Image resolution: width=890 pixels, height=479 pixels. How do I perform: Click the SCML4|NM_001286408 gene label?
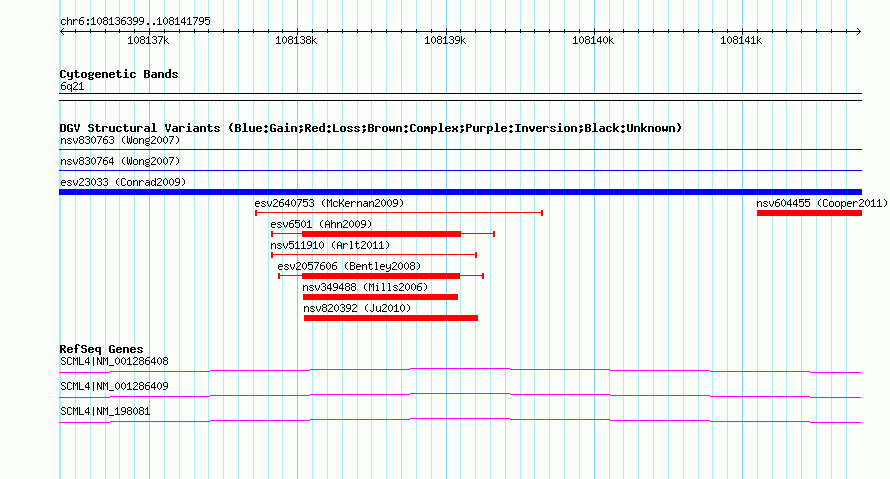tap(114, 361)
